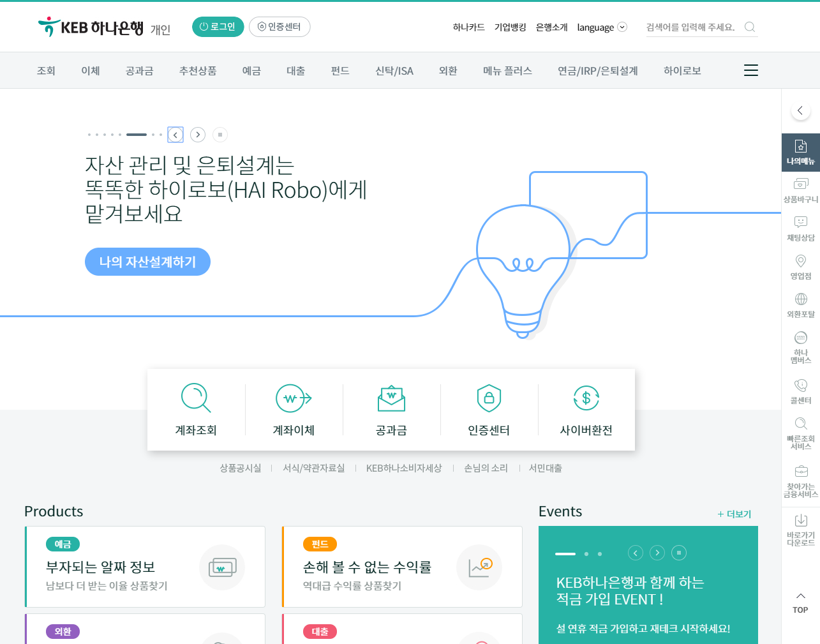820x644 pixels.
Task: Open 콜센터 call center in sidebar
Action: (x=800, y=391)
